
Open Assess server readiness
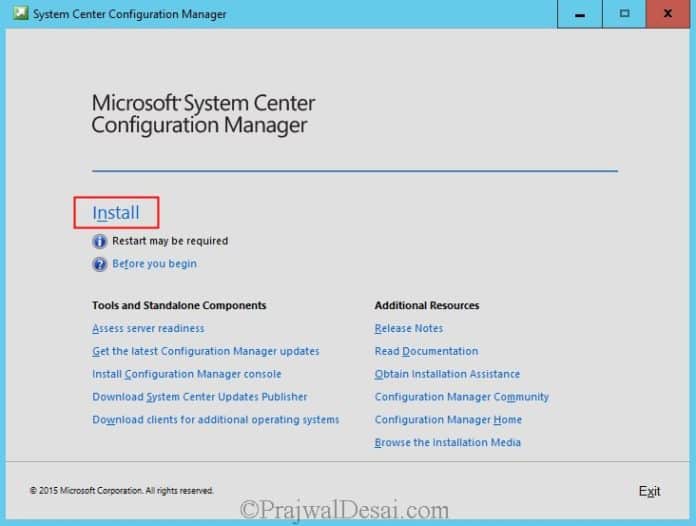[148, 328]
